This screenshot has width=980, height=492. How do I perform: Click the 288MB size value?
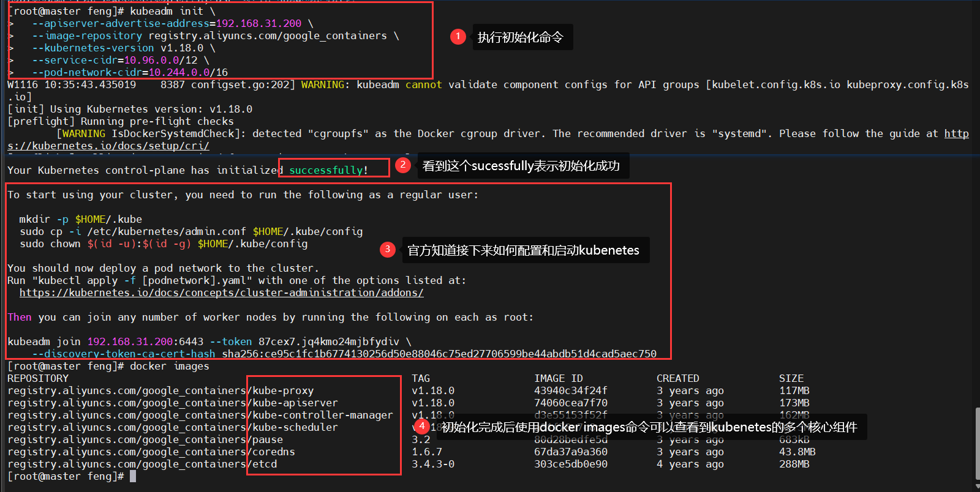tap(794, 464)
